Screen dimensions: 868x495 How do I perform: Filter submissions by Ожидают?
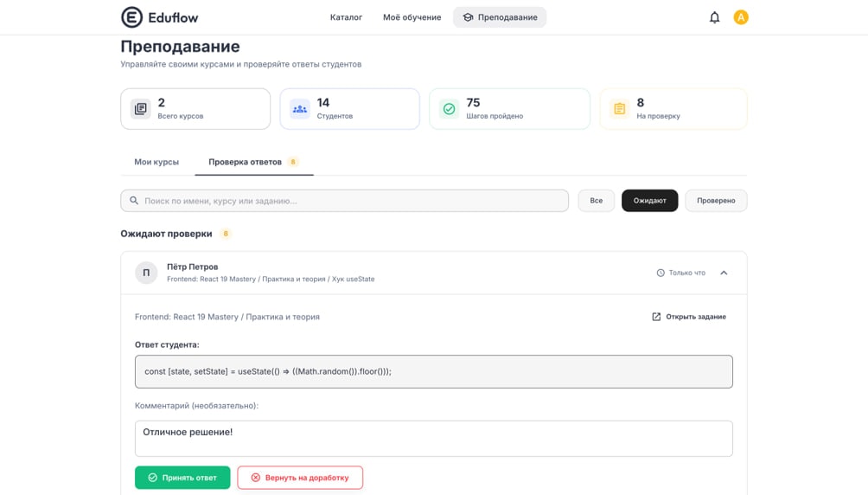point(649,201)
